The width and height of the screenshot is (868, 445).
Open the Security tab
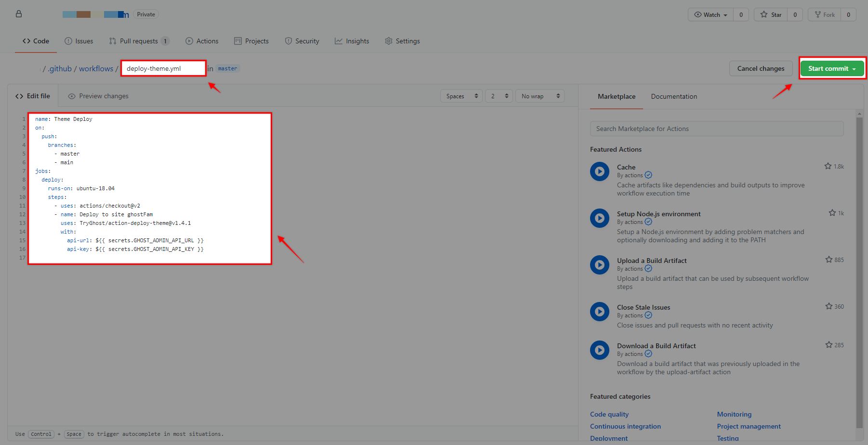coord(302,41)
